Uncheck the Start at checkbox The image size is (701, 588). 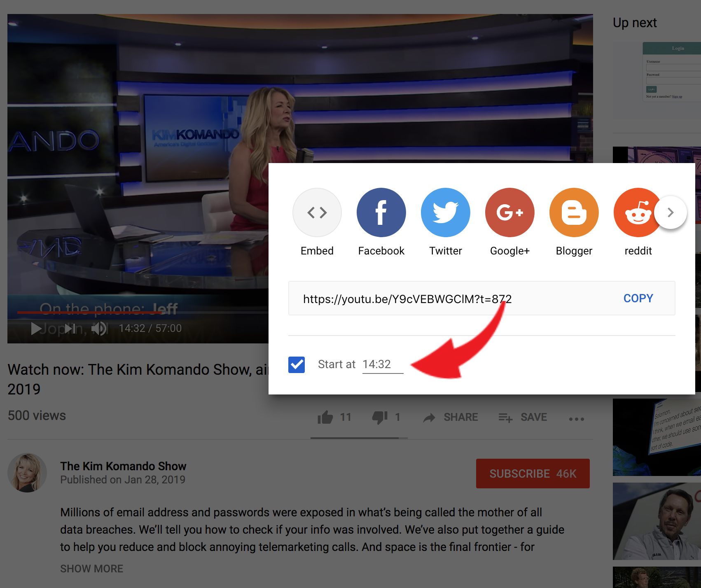pyautogui.click(x=297, y=364)
